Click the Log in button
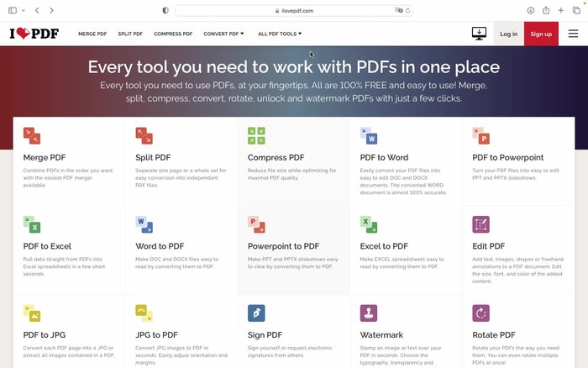 point(508,34)
